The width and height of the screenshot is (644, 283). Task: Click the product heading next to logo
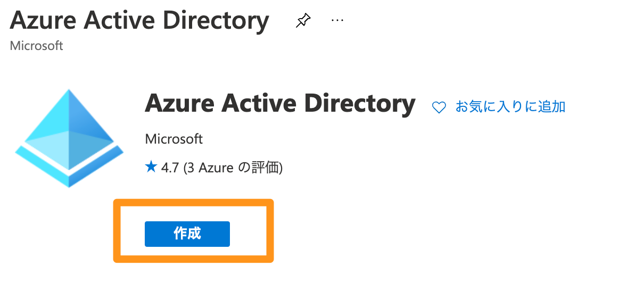[x=280, y=103]
